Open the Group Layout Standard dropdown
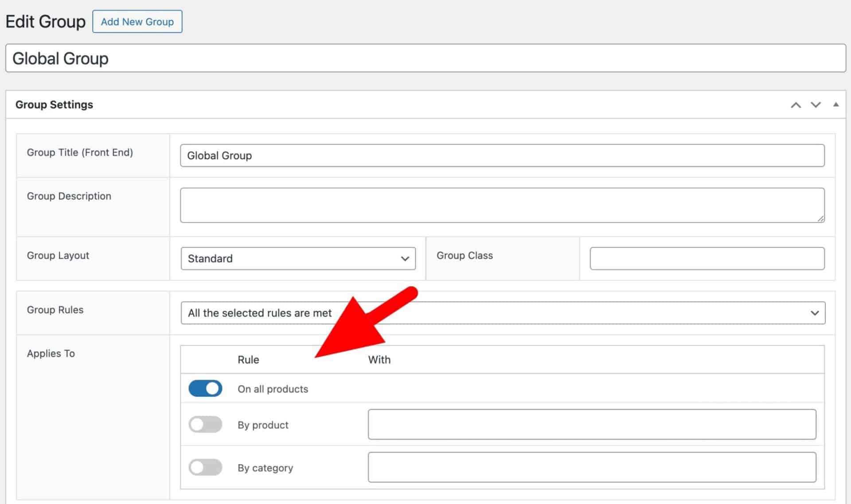The width and height of the screenshot is (851, 504). (x=298, y=258)
